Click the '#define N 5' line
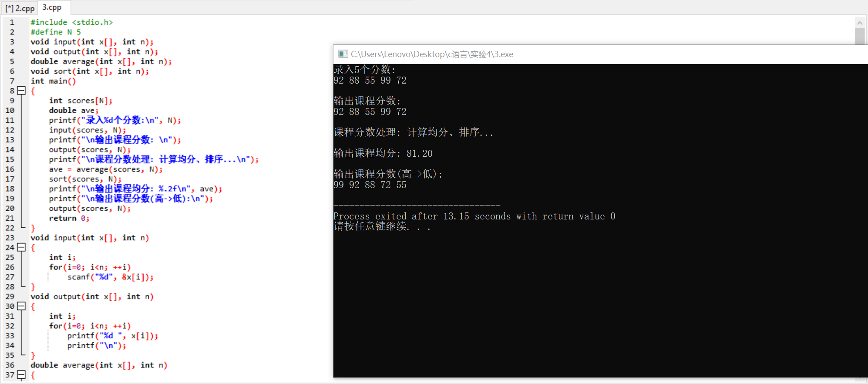The image size is (868, 384). click(x=55, y=32)
